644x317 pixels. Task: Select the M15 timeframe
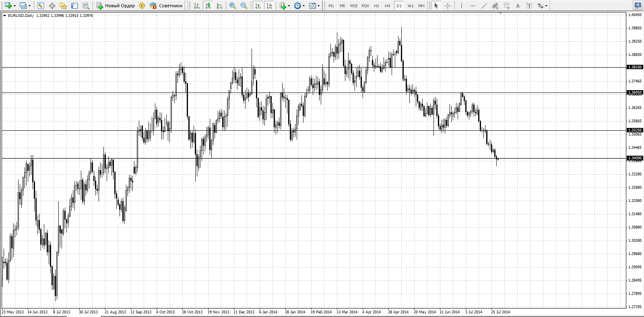pos(354,6)
